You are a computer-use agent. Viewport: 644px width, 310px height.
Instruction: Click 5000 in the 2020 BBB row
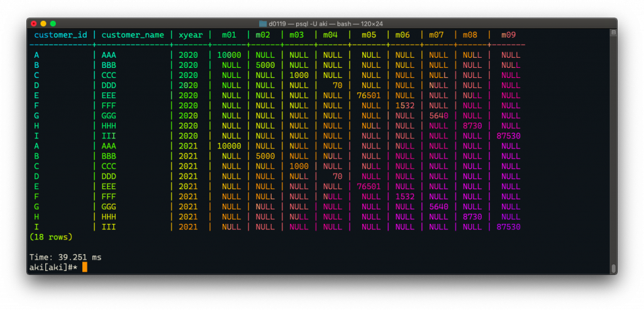point(265,65)
